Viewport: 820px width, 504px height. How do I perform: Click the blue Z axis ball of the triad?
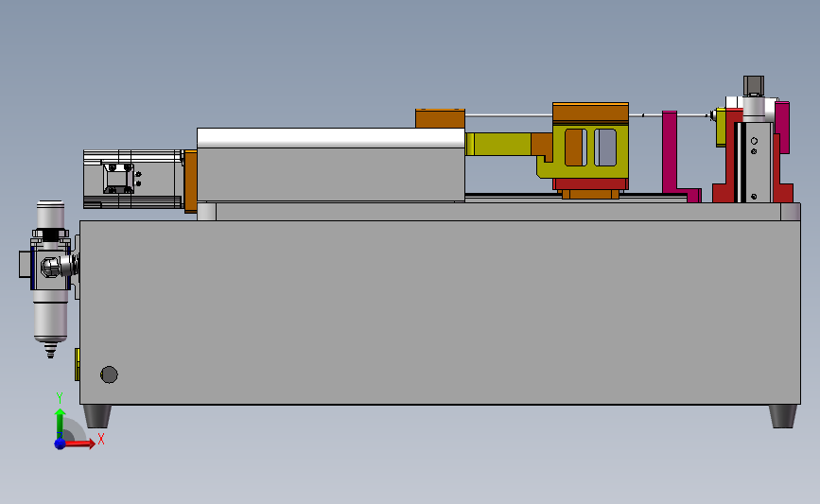(60, 443)
